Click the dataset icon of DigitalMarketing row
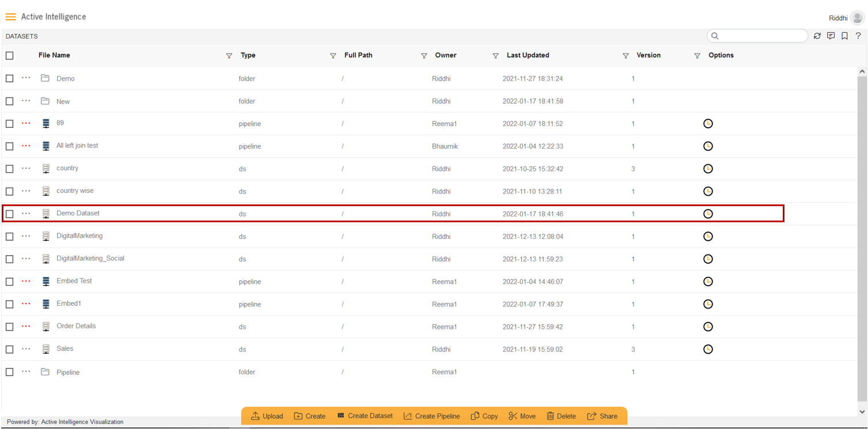Viewport: 868px width, 429px height. click(46, 236)
